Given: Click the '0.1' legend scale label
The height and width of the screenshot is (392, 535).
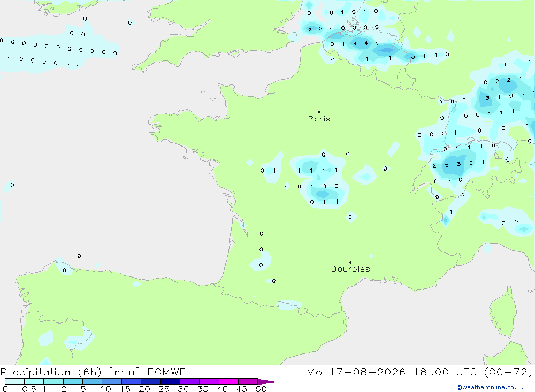Looking at the screenshot, I should click(x=9, y=389).
